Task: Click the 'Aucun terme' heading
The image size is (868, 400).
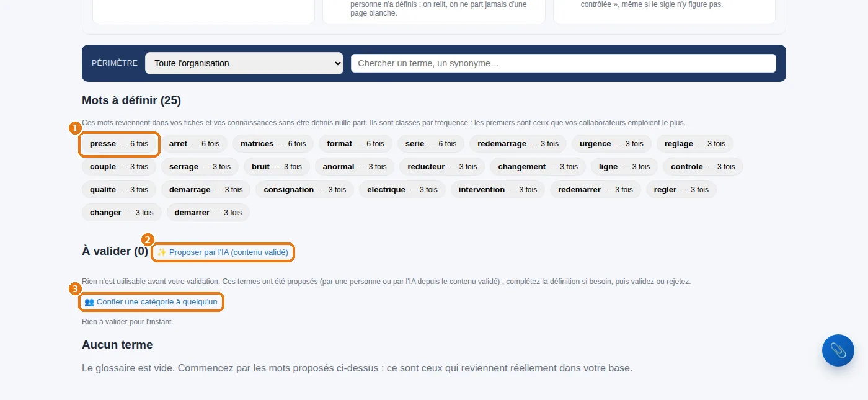Action: pyautogui.click(x=117, y=345)
